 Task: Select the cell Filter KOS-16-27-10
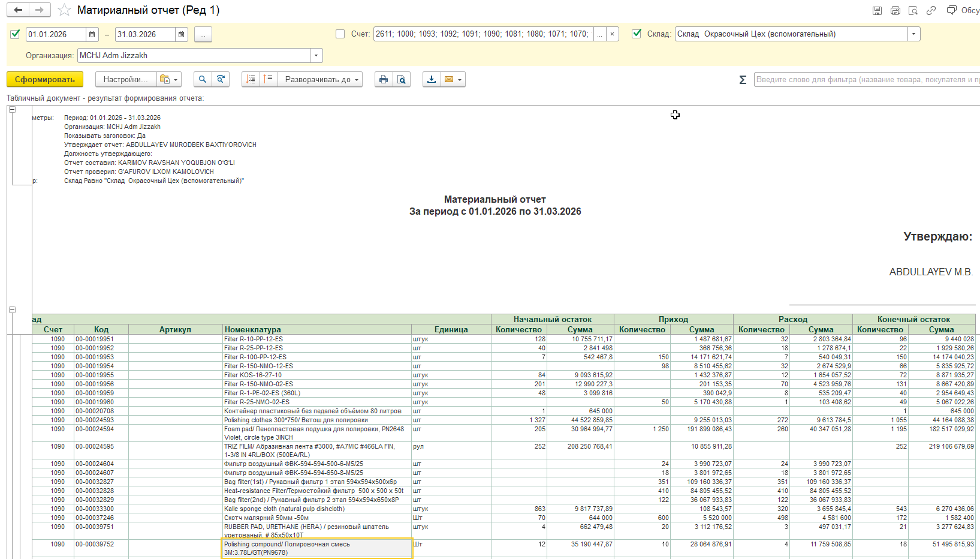[317, 375]
